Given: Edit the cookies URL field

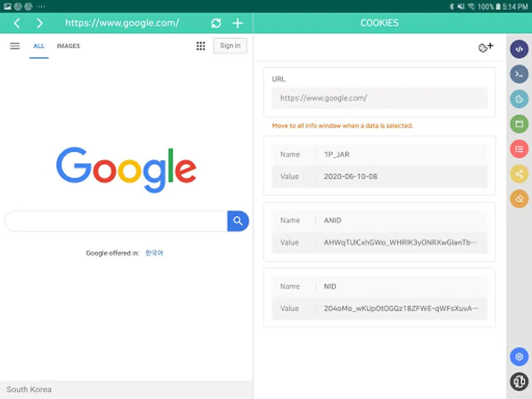Looking at the screenshot, I should pos(379,98).
